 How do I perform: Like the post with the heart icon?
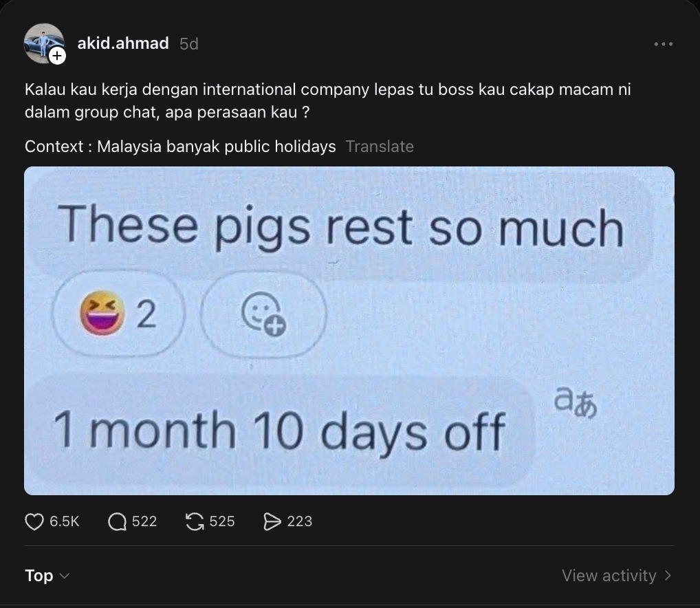[x=34, y=522]
